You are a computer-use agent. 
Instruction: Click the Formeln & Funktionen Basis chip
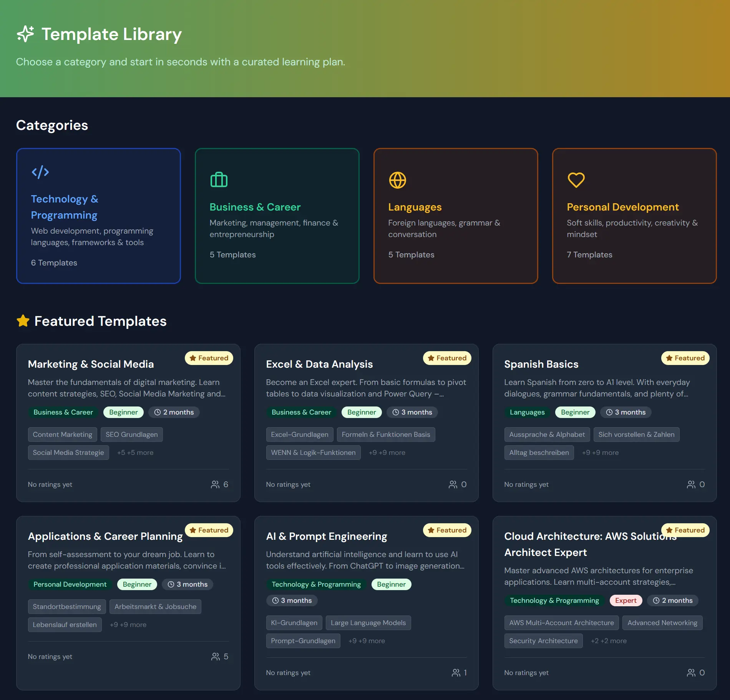386,435
